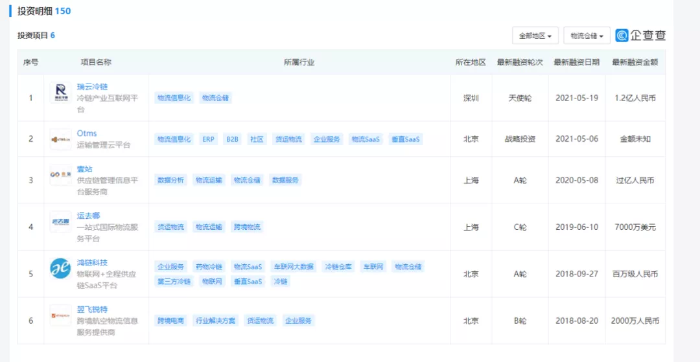Click 物流SaaS tag in Otms row
Viewport: 700px width, 362px height.
pos(366,139)
